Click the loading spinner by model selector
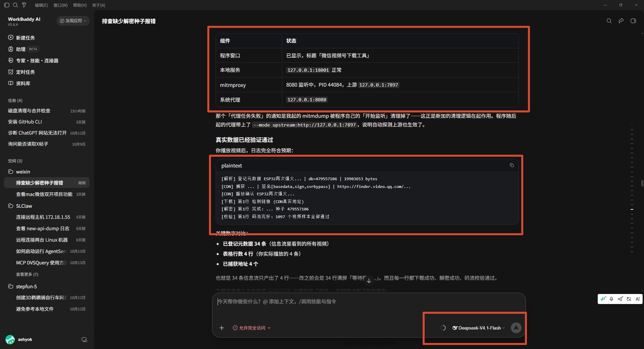The height and width of the screenshot is (349, 644). [x=443, y=328]
